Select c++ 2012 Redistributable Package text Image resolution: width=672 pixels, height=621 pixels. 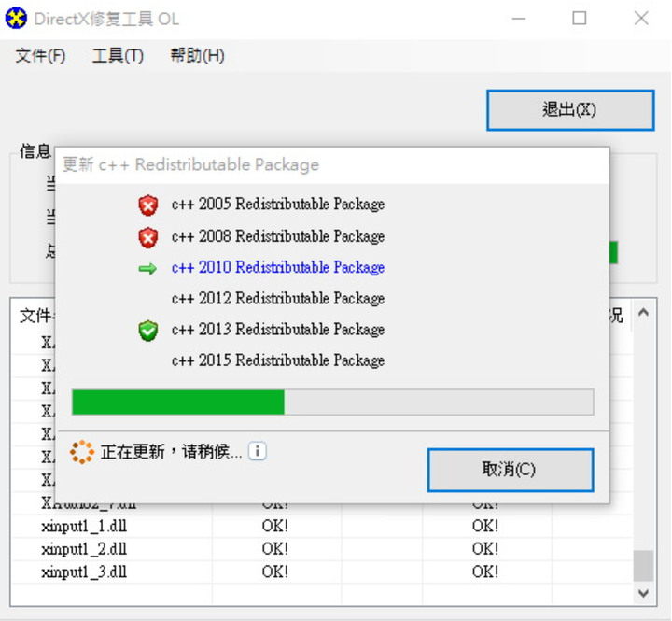pyautogui.click(x=278, y=299)
